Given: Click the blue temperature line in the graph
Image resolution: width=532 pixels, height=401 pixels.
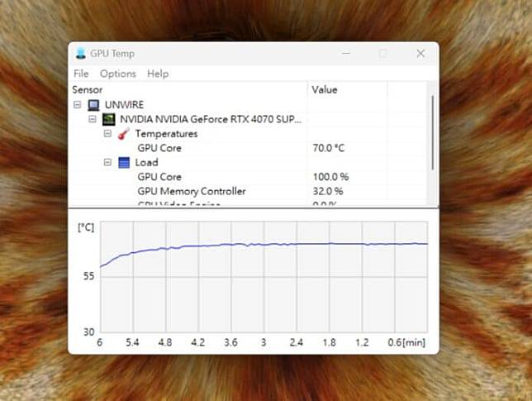Looking at the screenshot, I should coord(264,245).
